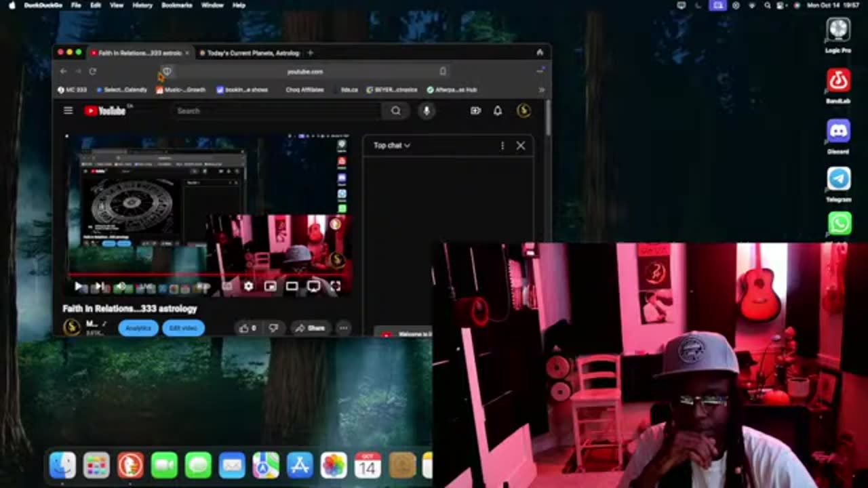Open the Afterpay Hub bookmark
The width and height of the screenshot is (868, 488).
point(452,89)
